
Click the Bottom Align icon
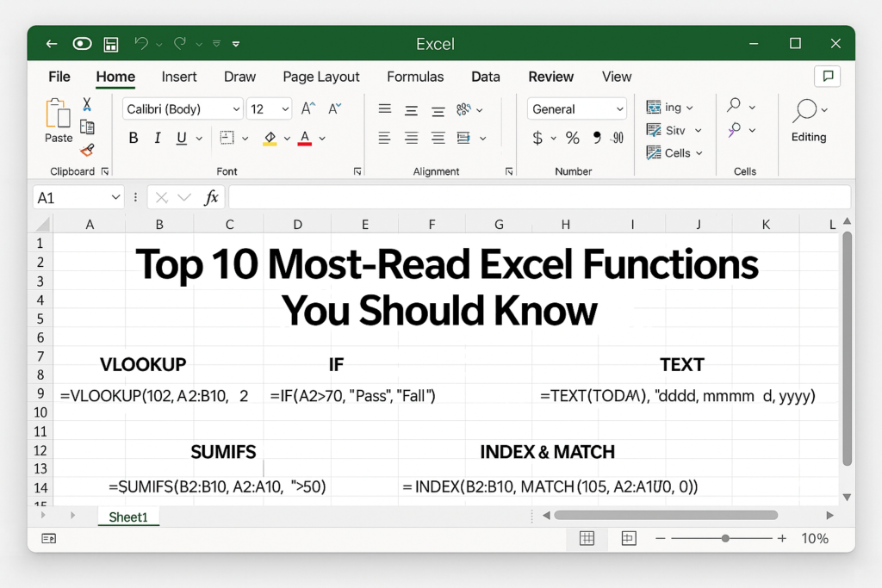click(438, 111)
